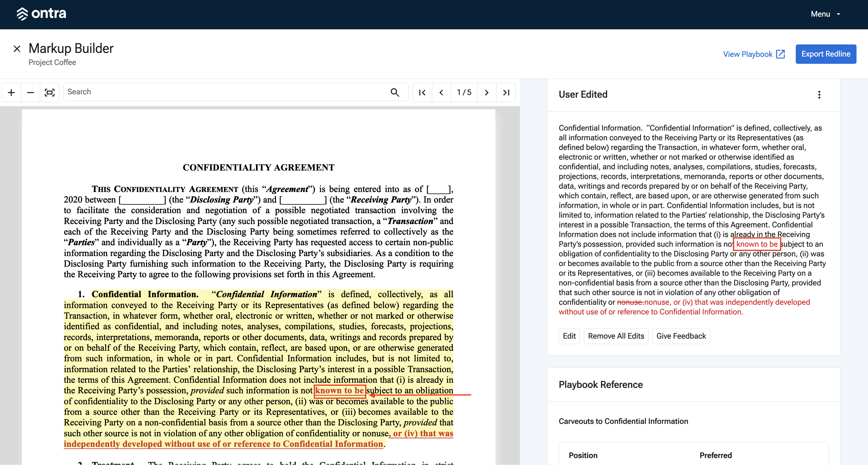This screenshot has width=868, height=465.
Task: Jump to the first page
Action: coord(422,93)
